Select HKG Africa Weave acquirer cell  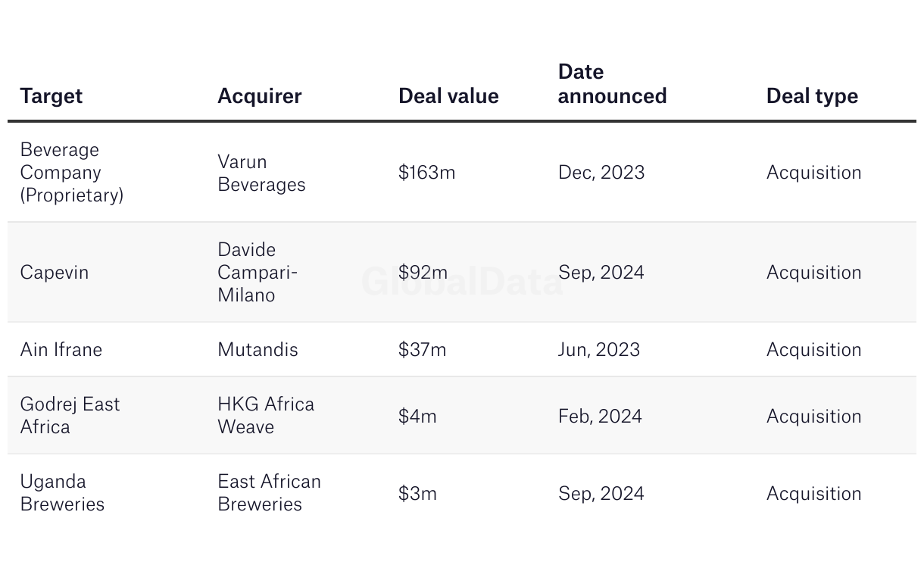(266, 416)
